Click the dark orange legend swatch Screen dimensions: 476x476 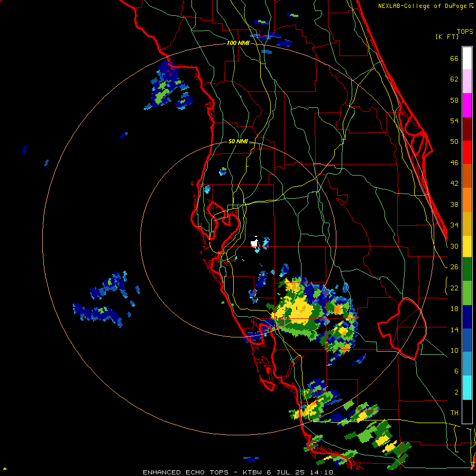pos(467,176)
